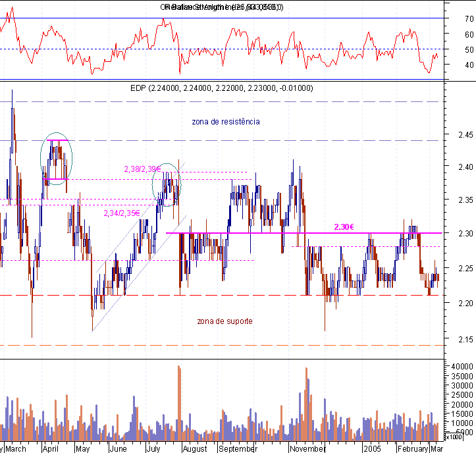
Task: Click the 20000 volume scale value
Action: tap(462, 404)
